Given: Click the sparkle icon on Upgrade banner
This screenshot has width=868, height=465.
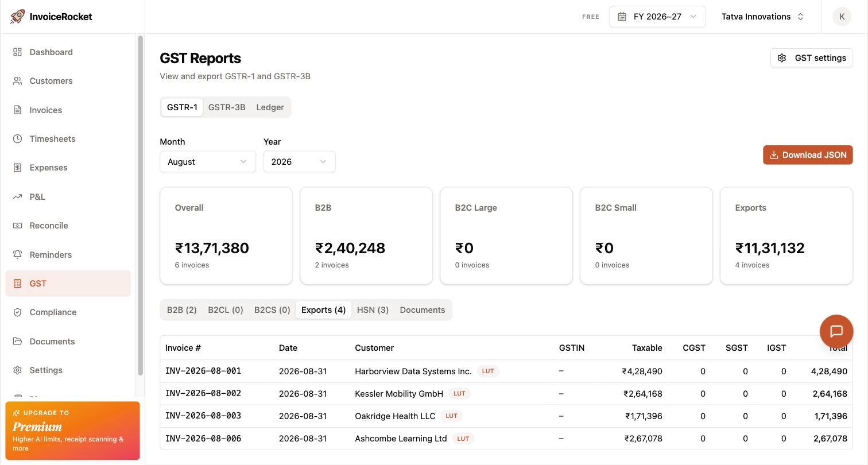Looking at the screenshot, I should coord(17,413).
